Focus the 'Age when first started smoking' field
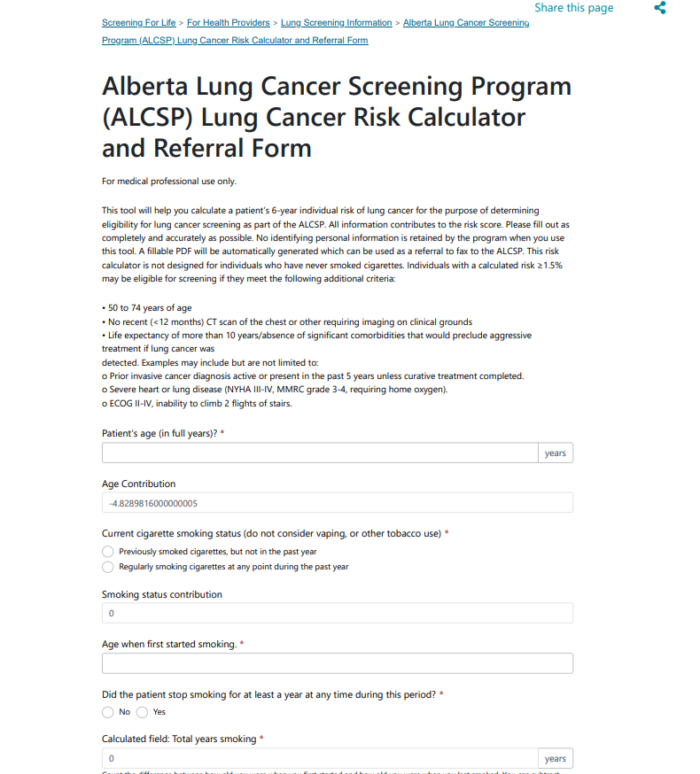700x774 pixels. point(337,663)
